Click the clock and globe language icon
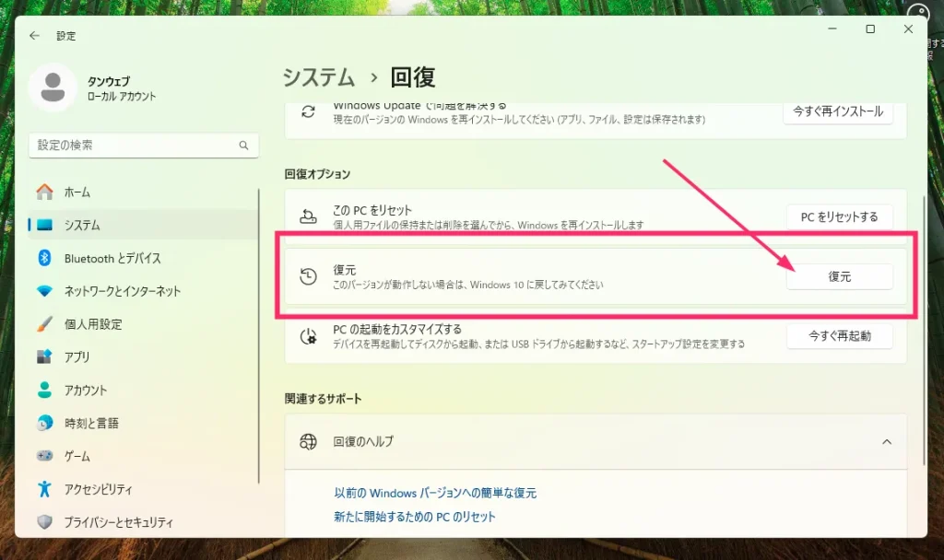 point(44,423)
